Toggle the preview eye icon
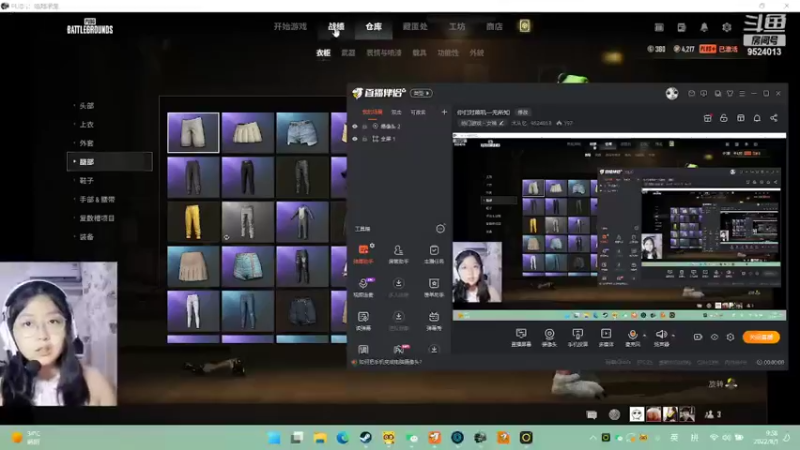 click(x=714, y=337)
